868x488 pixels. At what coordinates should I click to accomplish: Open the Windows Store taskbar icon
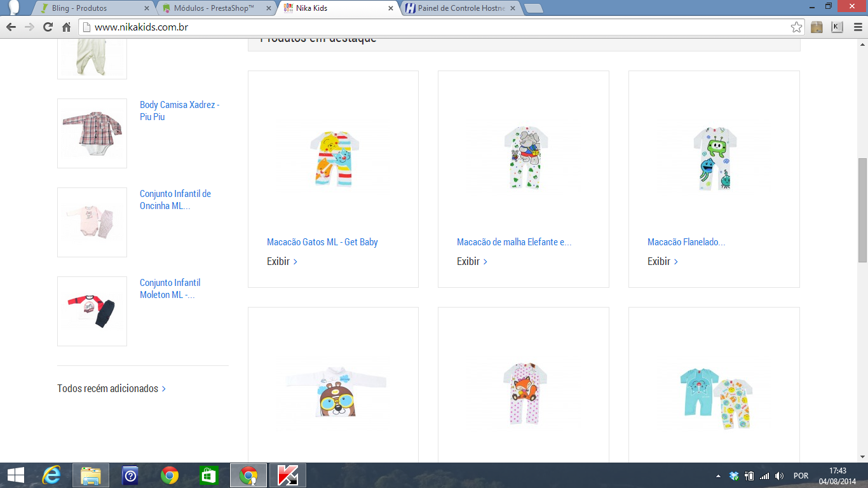pyautogui.click(x=208, y=475)
